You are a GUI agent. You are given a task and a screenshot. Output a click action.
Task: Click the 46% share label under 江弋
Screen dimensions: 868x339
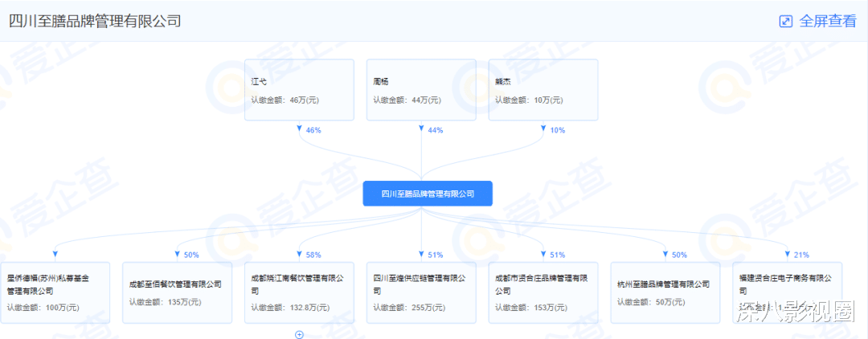coord(313,130)
